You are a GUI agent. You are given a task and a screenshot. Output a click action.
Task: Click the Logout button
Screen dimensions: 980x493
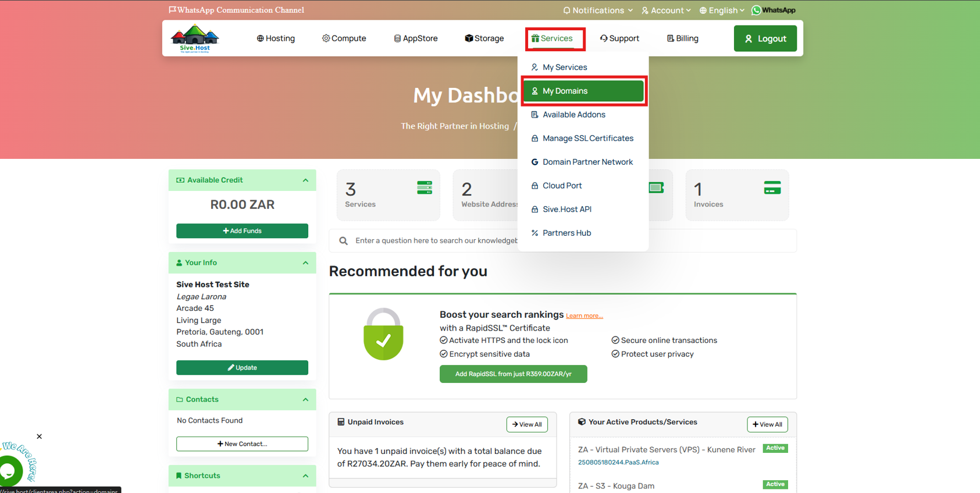point(765,38)
